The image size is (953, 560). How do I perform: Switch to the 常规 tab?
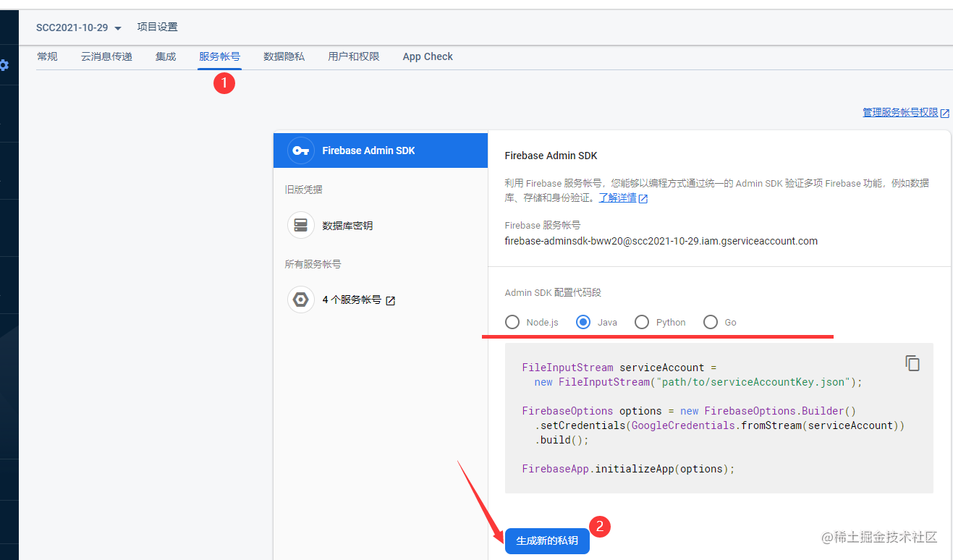(x=47, y=56)
